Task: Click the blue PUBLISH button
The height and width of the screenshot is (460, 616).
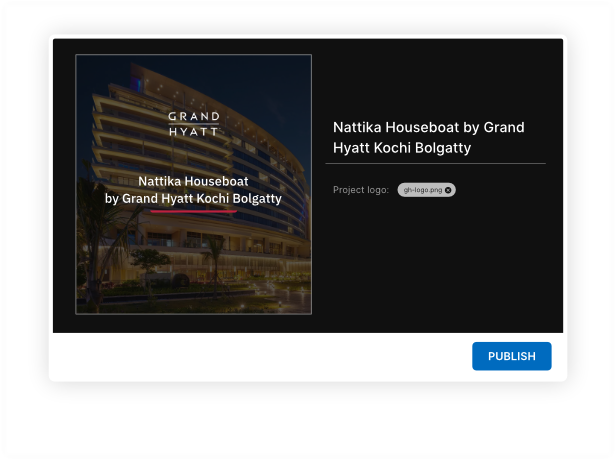Action: (x=512, y=356)
